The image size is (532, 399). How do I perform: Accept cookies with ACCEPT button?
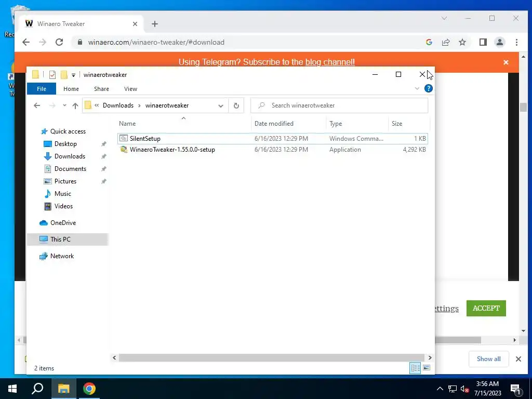(486, 308)
